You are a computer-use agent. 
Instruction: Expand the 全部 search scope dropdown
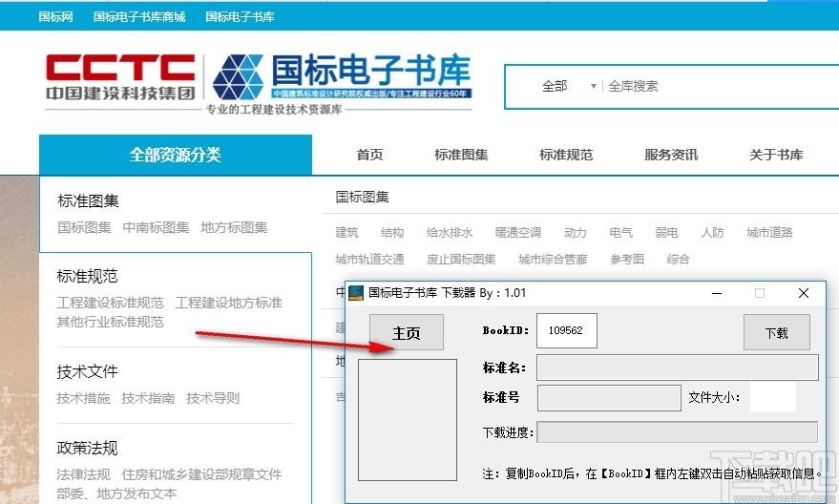click(x=569, y=86)
